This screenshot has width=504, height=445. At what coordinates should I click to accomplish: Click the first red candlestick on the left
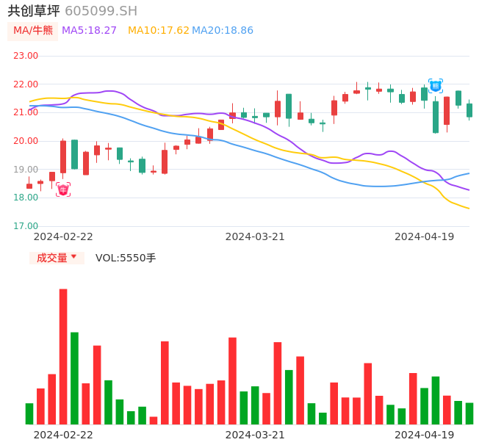coord(29,186)
